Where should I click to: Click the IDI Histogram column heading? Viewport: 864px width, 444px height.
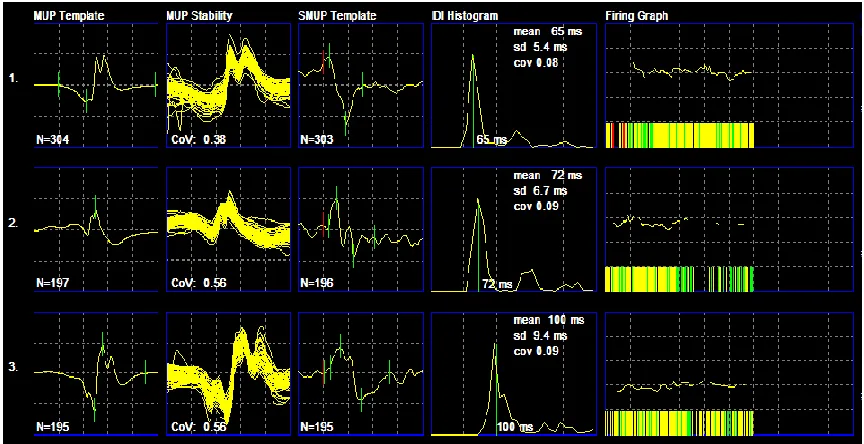click(x=465, y=16)
